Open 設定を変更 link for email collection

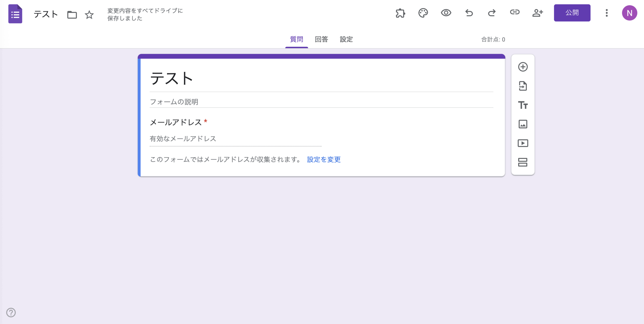(x=324, y=160)
